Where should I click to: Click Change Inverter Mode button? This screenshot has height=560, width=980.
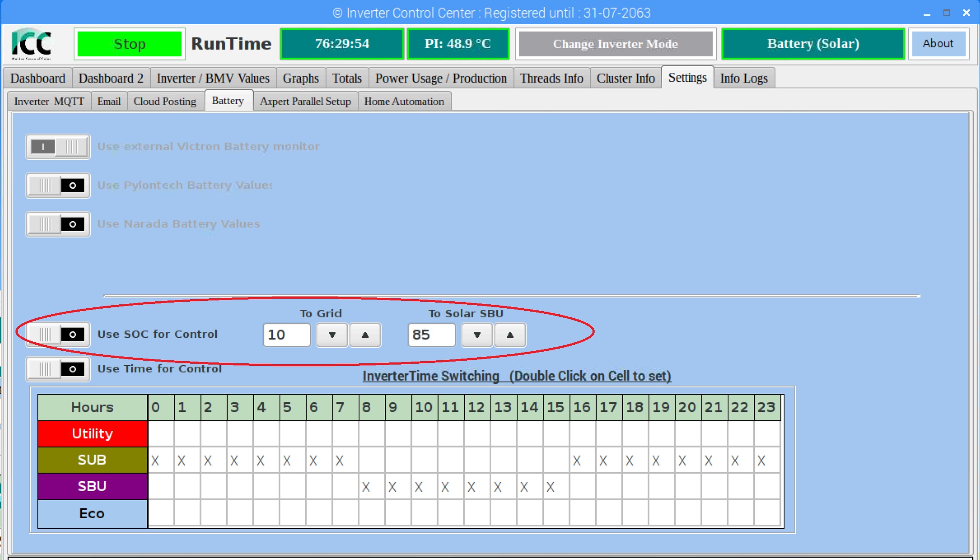615,44
